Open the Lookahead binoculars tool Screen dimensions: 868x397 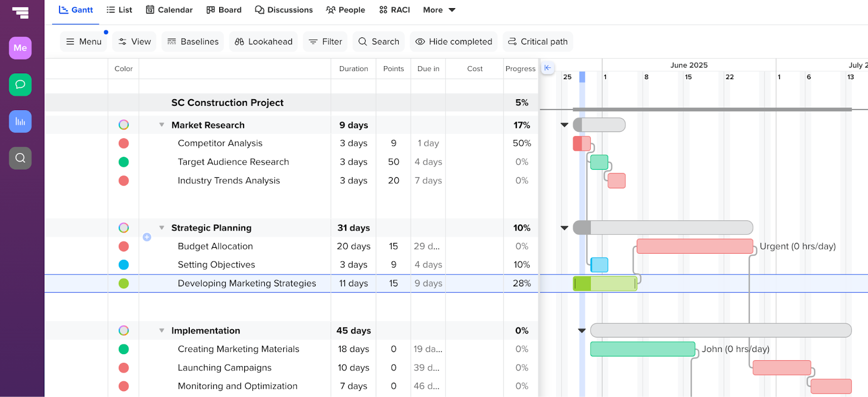coord(264,42)
